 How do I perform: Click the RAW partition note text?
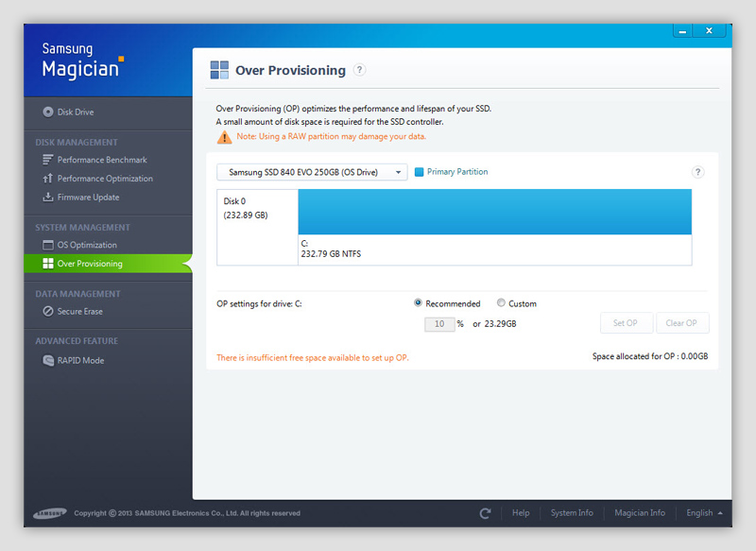332,136
